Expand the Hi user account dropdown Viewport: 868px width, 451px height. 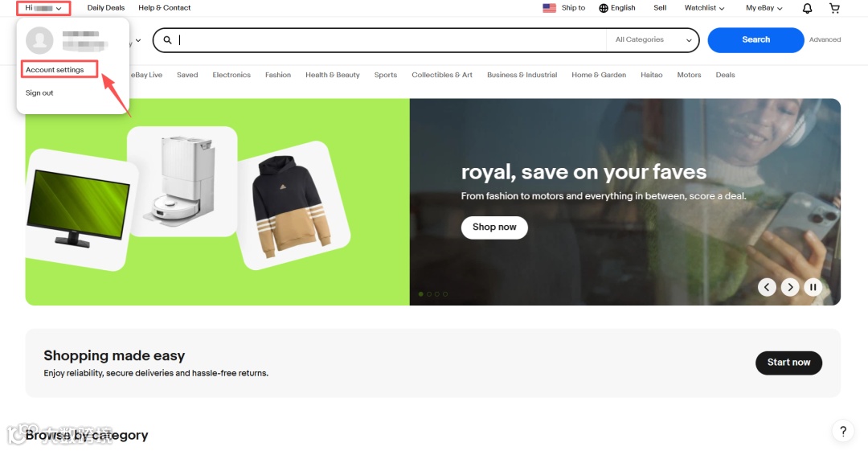click(43, 8)
